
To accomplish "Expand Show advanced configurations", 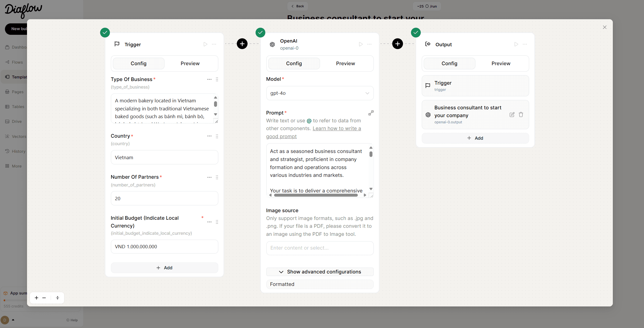I will coord(320,272).
